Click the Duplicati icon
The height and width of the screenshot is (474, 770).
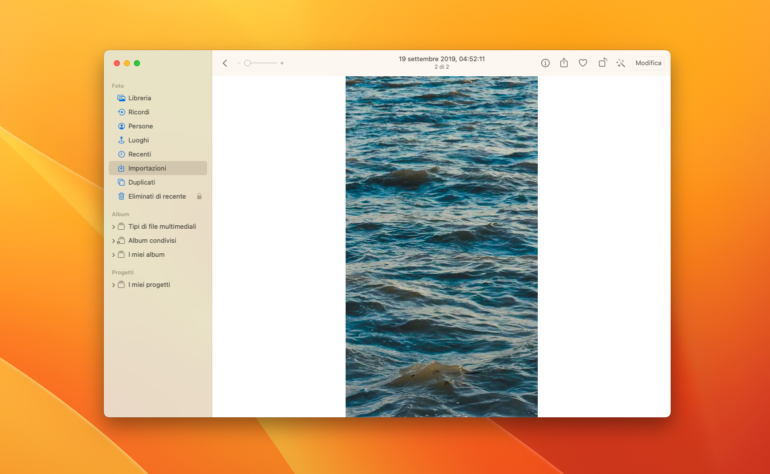(x=121, y=182)
